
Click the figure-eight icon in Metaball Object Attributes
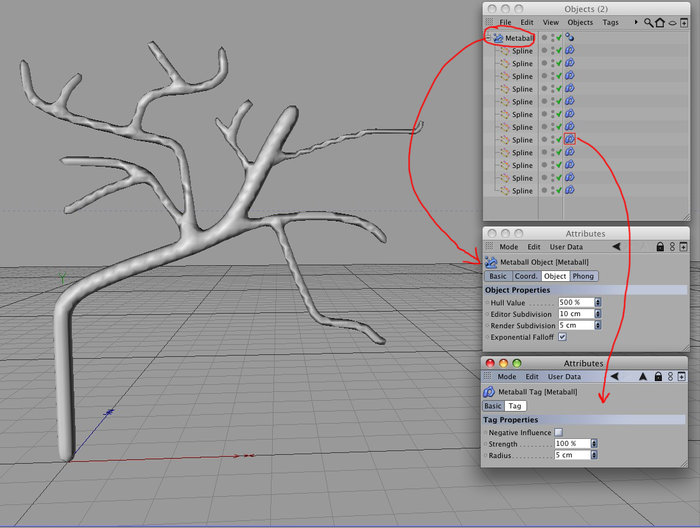(x=672, y=246)
